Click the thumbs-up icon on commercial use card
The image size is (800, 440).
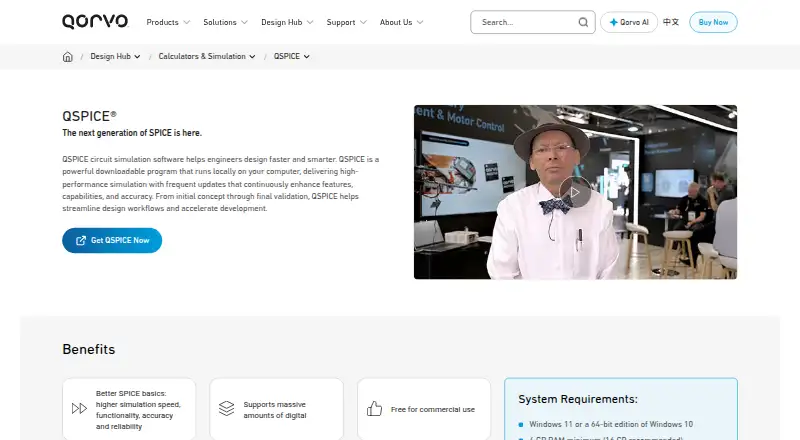click(374, 408)
